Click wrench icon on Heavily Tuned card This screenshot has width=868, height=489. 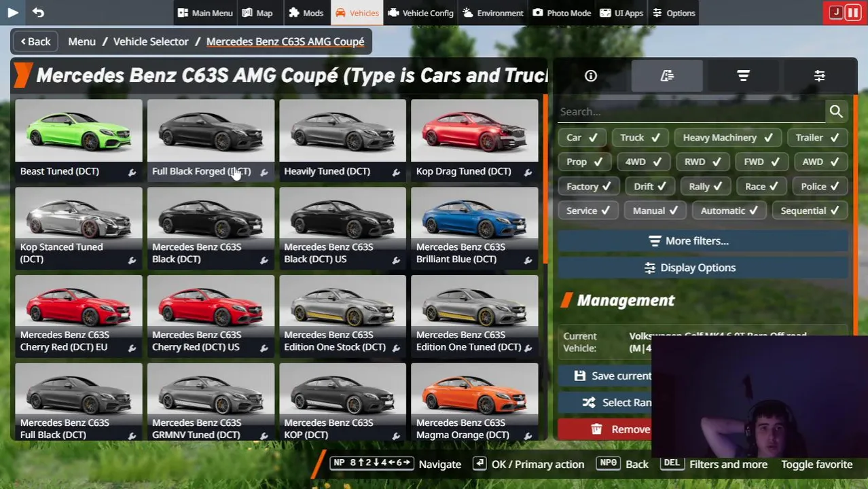396,173
